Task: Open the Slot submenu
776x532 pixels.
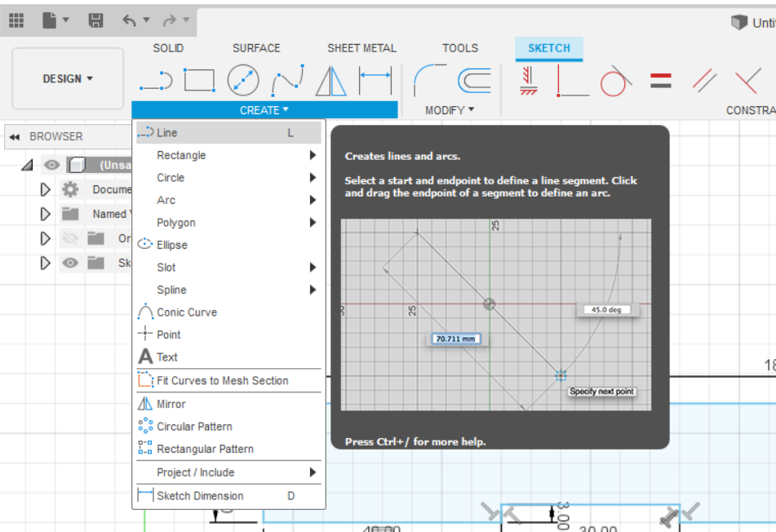Action: click(x=228, y=268)
